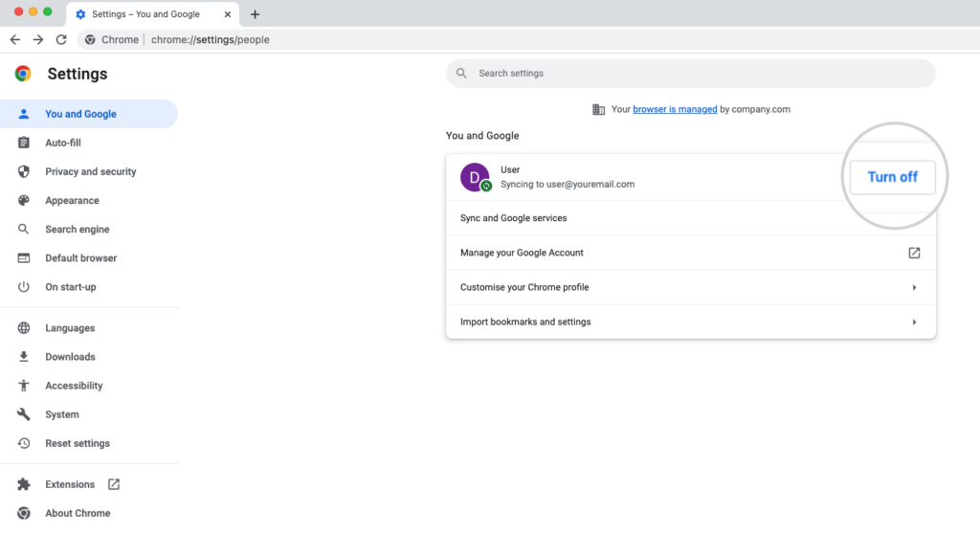The height and width of the screenshot is (534, 980).
Task: Open Default browser settings section
Action: (89, 257)
